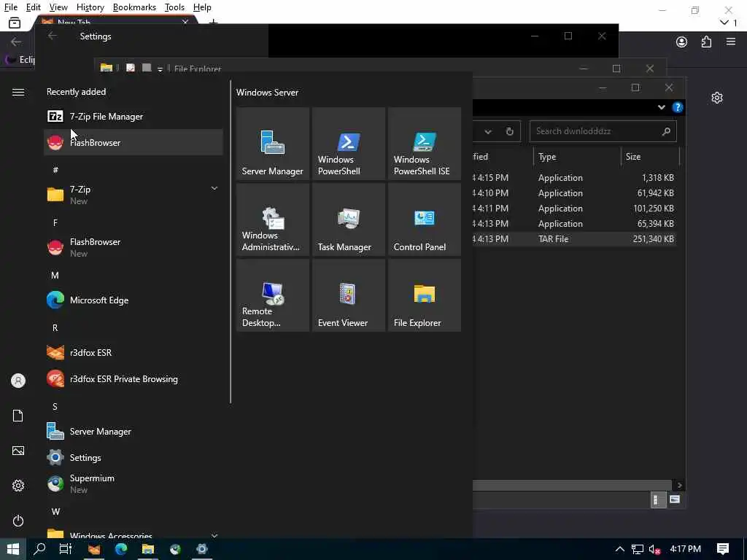
Task: Open the browser Tools menu
Action: 174,7
